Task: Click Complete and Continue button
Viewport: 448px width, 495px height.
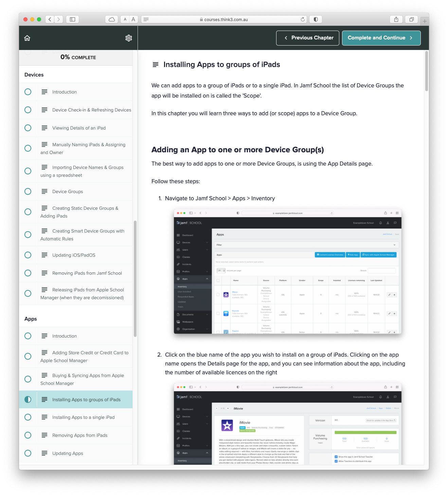Action: tap(381, 38)
